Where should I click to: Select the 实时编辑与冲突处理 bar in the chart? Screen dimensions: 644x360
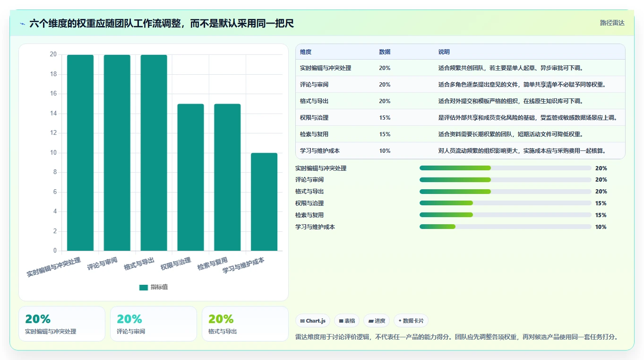tap(80, 153)
